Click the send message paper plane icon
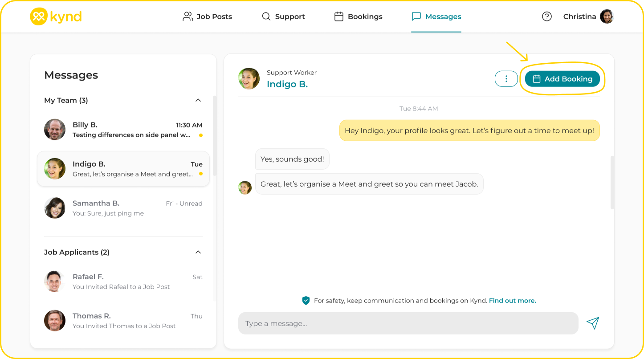Screen dimensions: 644x359 click(x=593, y=323)
